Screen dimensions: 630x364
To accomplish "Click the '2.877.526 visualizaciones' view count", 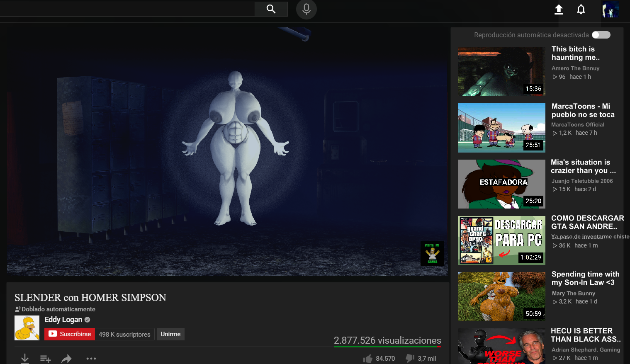I will click(387, 340).
